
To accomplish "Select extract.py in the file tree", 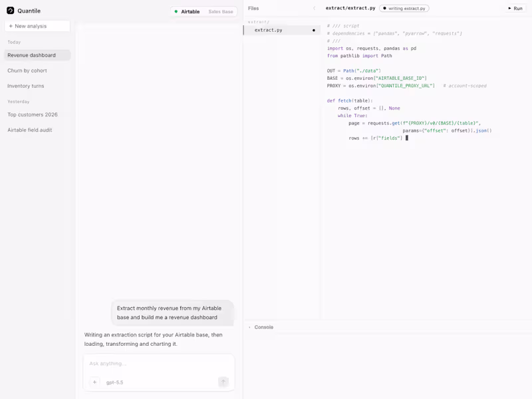I will click(x=281, y=30).
